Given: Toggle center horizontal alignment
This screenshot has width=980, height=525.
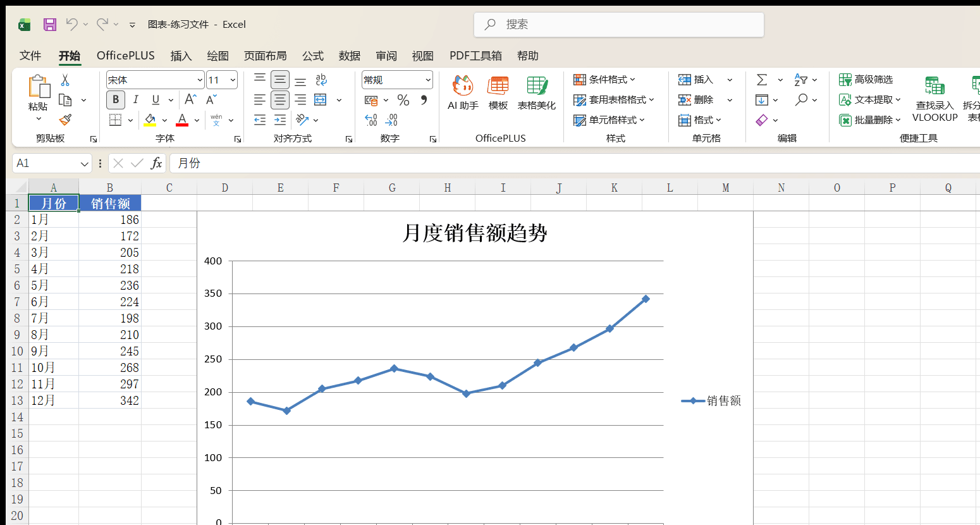Looking at the screenshot, I should pos(280,100).
